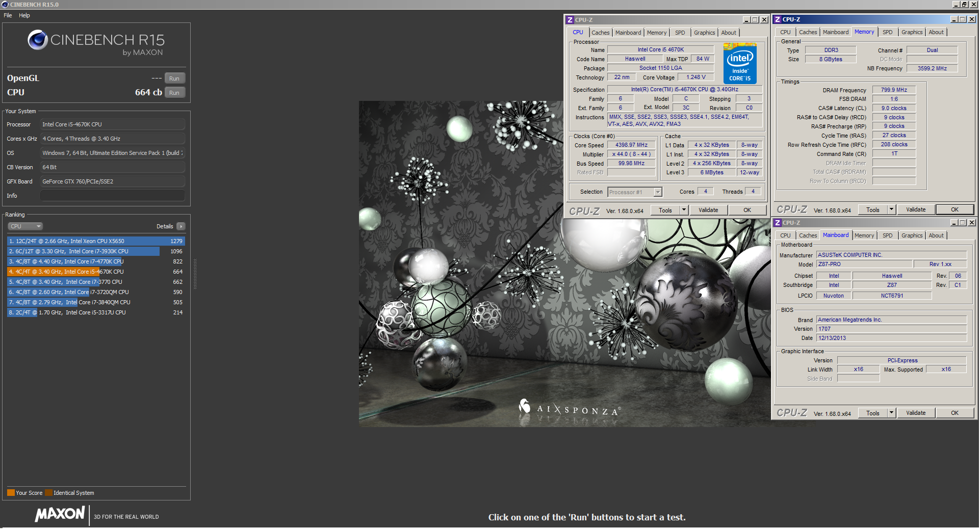The image size is (980, 529).
Task: Select ranking row Intel Core i7-4770K CPU
Action: [x=96, y=261]
